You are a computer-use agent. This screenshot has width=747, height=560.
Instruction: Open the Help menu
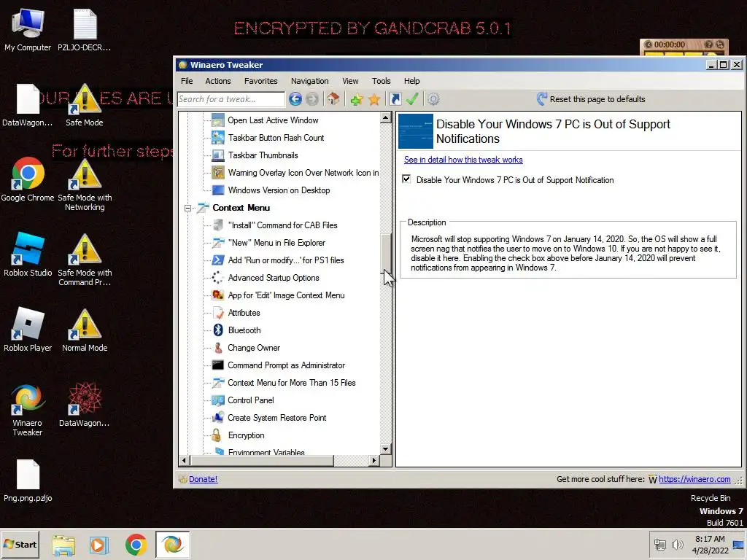(x=411, y=81)
